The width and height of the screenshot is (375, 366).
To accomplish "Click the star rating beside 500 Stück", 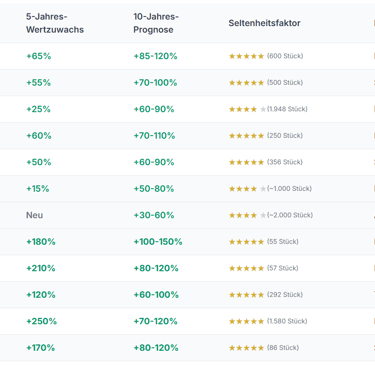I will click(x=247, y=83).
